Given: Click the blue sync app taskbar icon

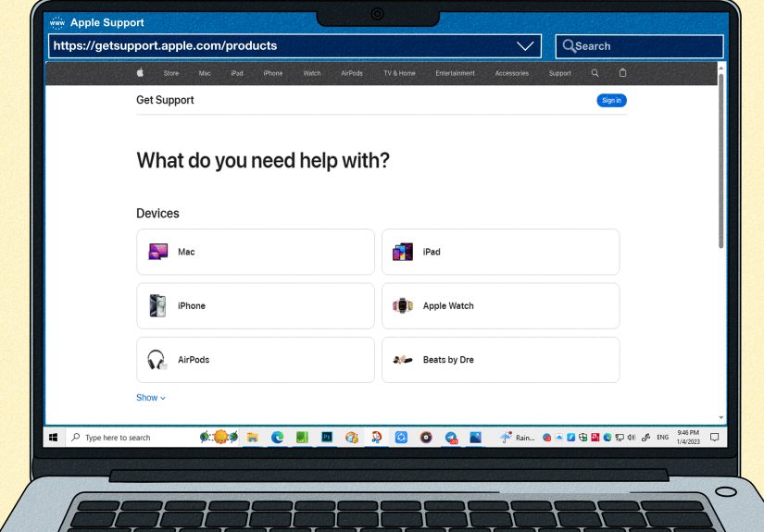Looking at the screenshot, I should coord(401,438).
